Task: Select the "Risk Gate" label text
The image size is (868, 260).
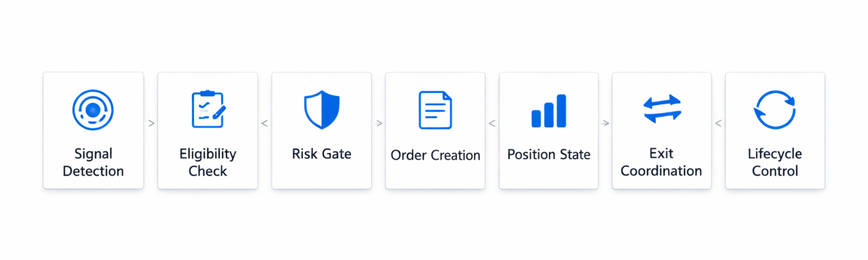Action: pyautogui.click(x=322, y=154)
